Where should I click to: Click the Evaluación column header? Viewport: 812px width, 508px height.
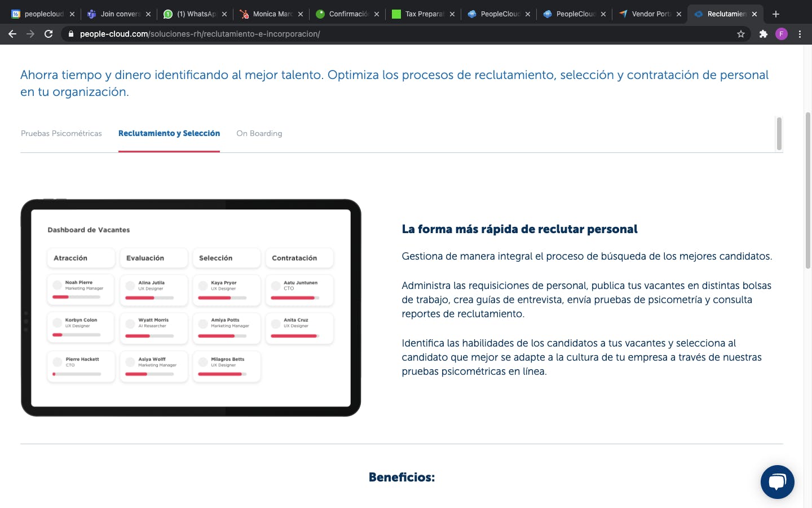point(154,258)
